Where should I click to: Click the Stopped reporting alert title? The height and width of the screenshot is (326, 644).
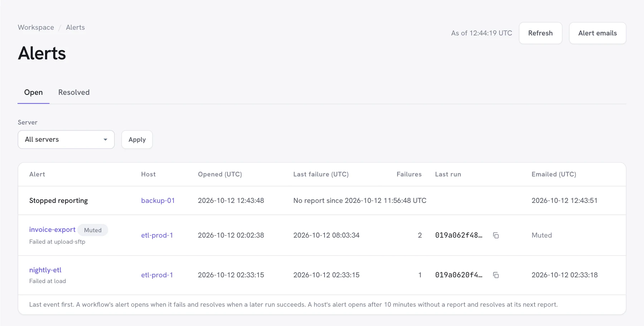[x=58, y=201]
